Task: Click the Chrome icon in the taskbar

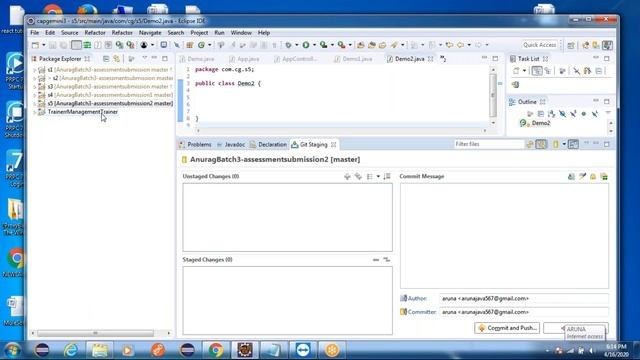Action: 216,350
